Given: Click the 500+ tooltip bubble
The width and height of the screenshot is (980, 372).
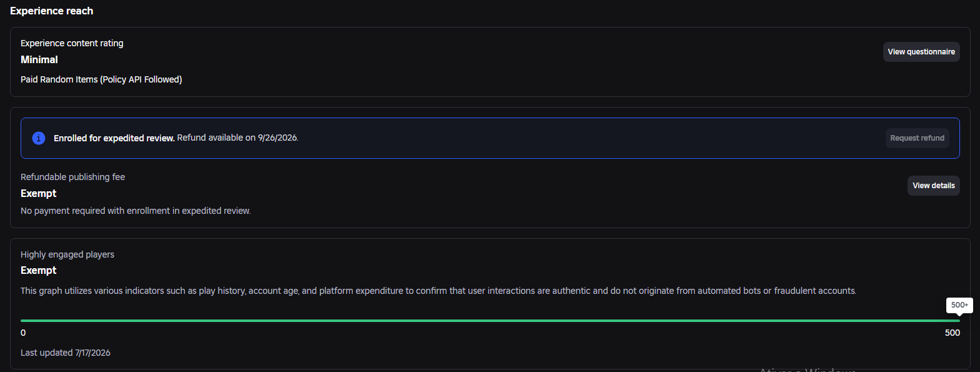Looking at the screenshot, I should click(x=959, y=305).
